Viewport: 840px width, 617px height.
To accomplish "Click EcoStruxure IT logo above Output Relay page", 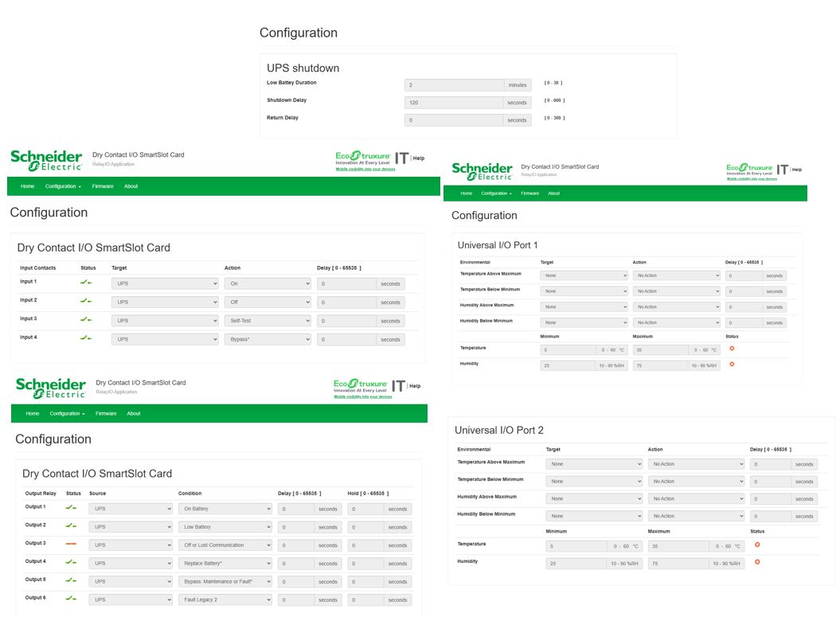I will (369, 386).
